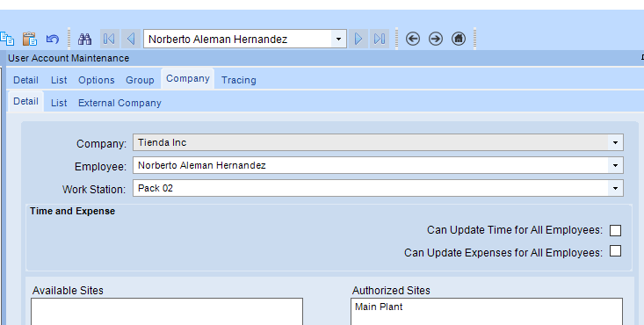Click the Forward circular arrow icon
This screenshot has width=644, height=325.
coord(436,39)
